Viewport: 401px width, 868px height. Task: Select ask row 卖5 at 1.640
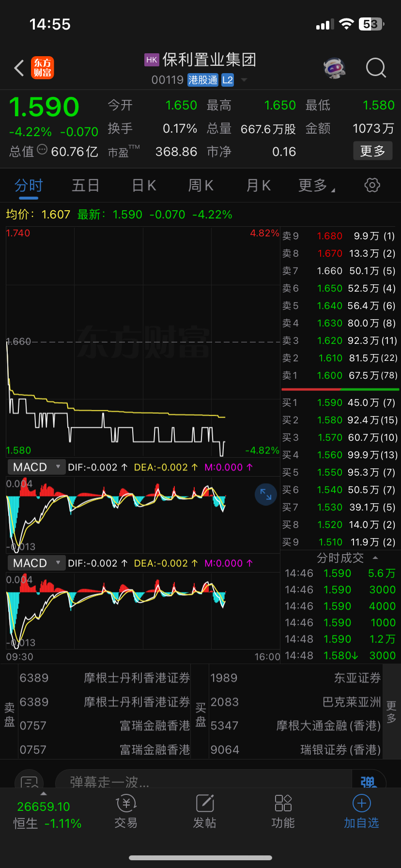[339, 306]
